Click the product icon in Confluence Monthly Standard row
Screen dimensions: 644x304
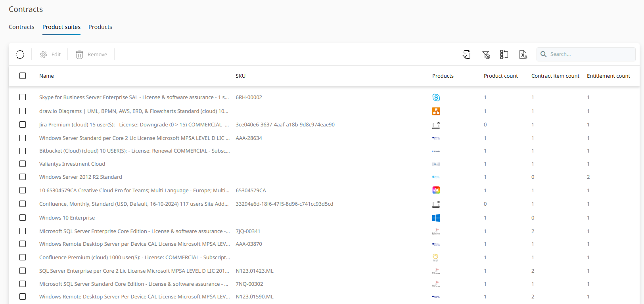pyautogui.click(x=436, y=205)
